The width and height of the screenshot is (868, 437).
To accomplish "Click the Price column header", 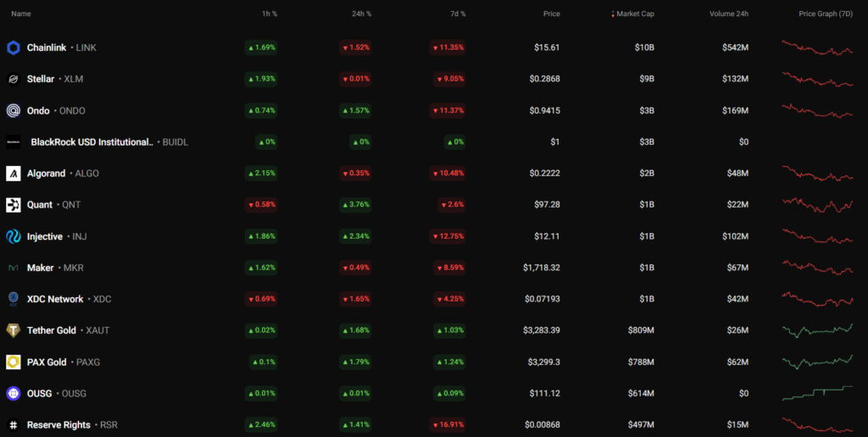I will coord(551,14).
